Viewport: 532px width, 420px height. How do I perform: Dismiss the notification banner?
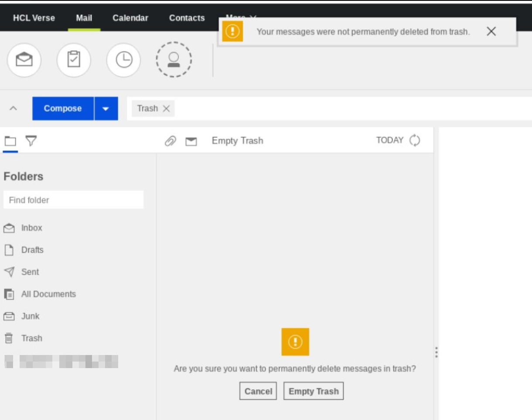[x=491, y=31]
